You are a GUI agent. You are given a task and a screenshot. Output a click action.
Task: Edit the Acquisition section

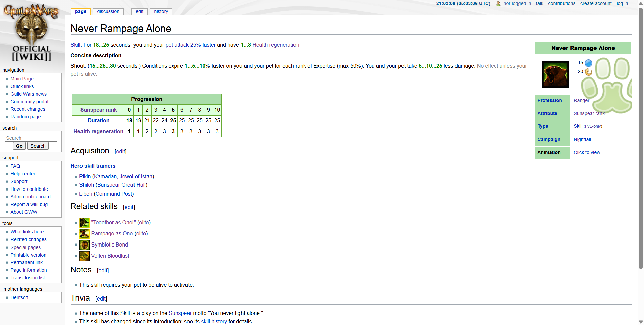click(121, 152)
